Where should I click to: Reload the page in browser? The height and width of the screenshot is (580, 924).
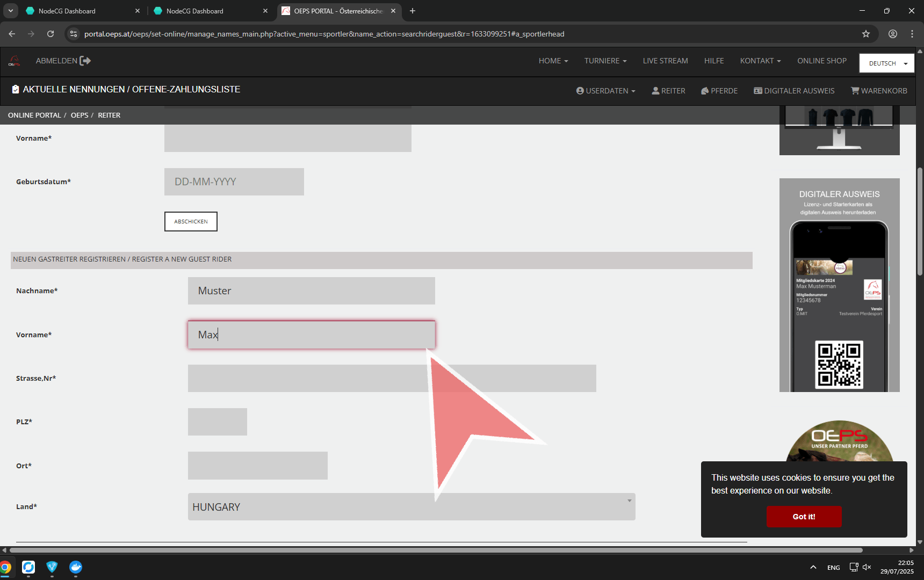50,34
